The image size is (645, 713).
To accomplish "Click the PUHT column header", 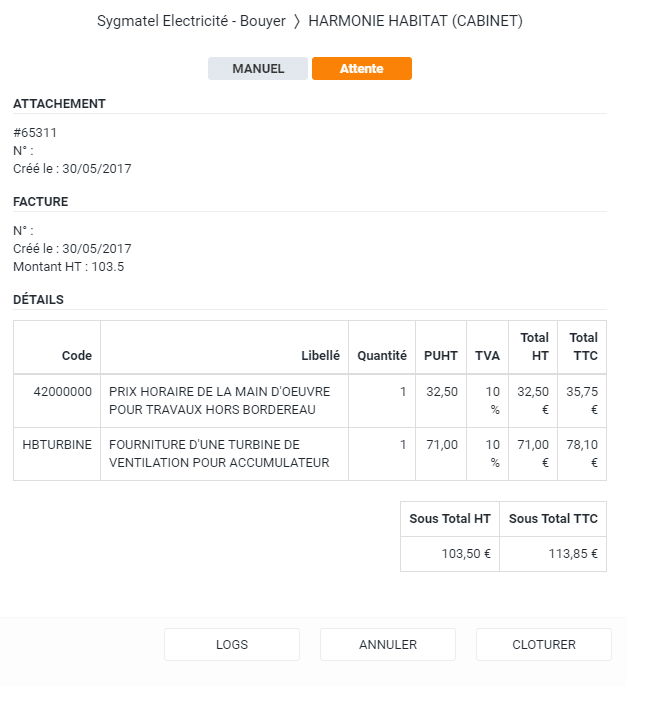I will 441,356.
